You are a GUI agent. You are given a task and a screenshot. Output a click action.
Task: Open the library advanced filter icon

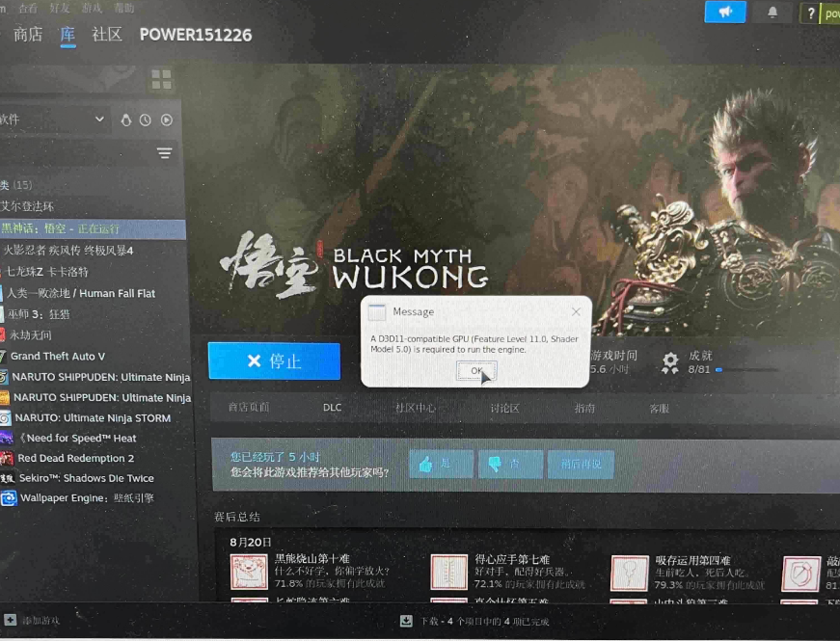165,153
